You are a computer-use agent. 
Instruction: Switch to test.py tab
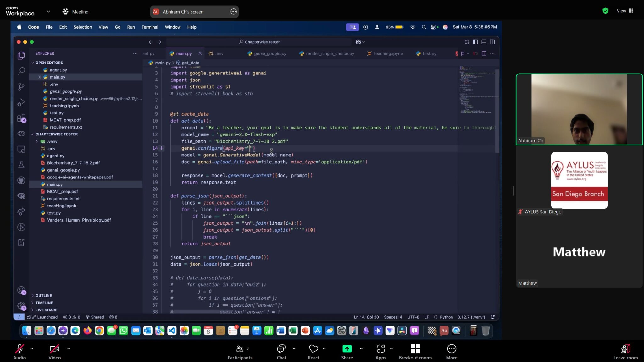(426, 53)
